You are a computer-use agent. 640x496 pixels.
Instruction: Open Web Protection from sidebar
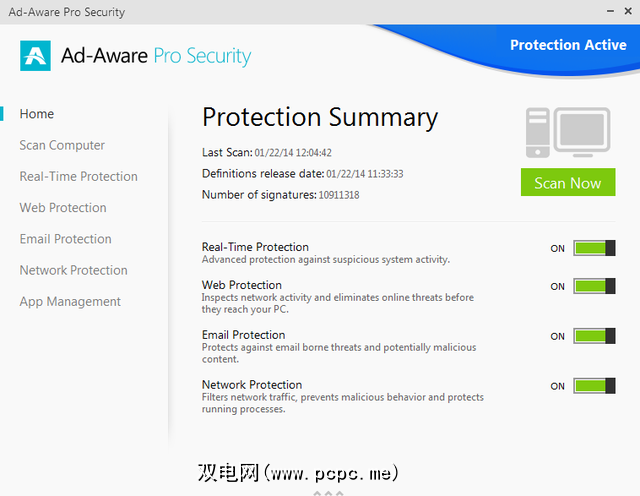click(62, 207)
